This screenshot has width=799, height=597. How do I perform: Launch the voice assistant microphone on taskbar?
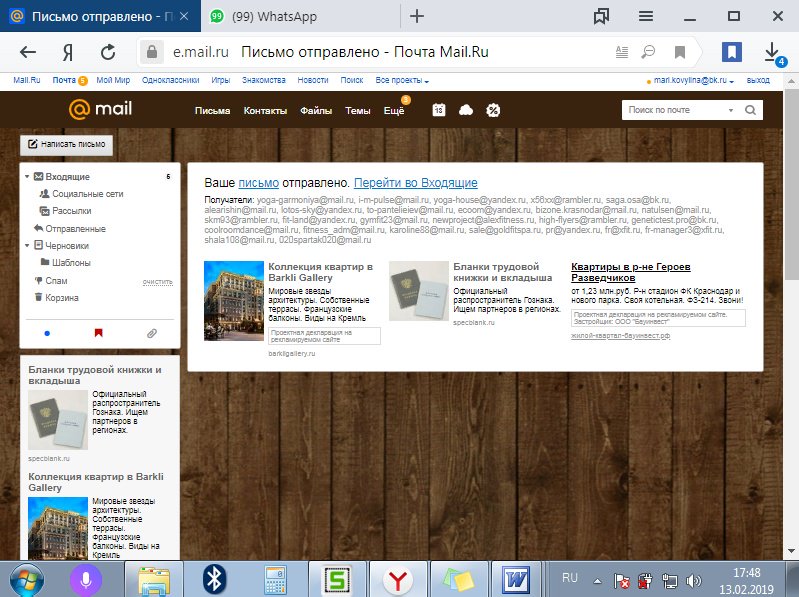point(86,580)
